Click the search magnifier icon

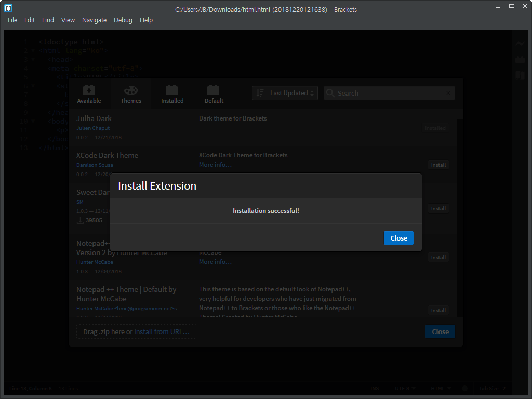tap(330, 92)
